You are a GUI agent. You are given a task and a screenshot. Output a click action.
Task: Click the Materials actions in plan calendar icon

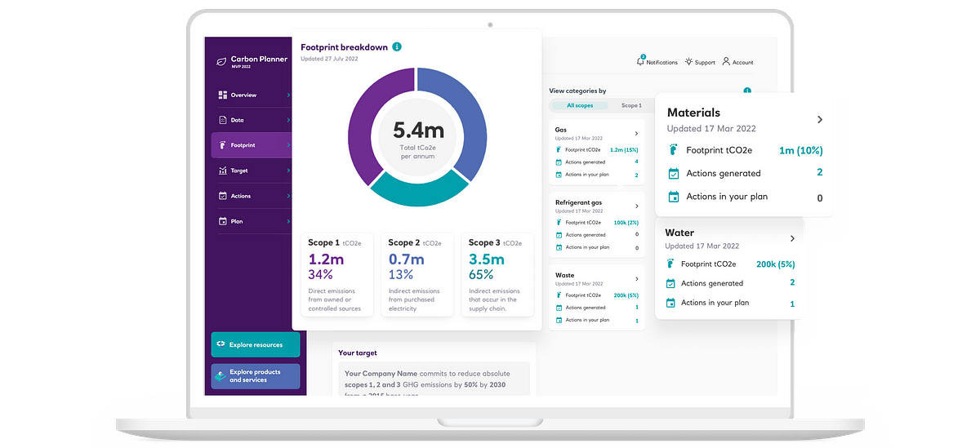673,197
